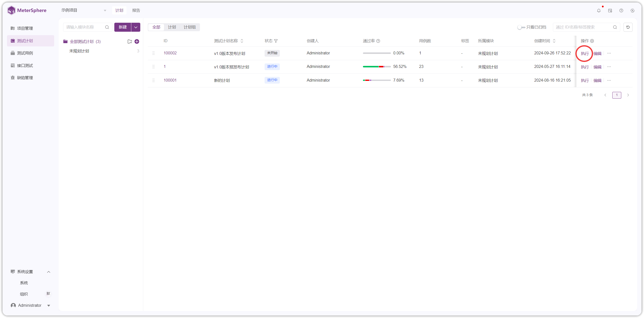Go to next page arrow in pagination

coord(628,95)
